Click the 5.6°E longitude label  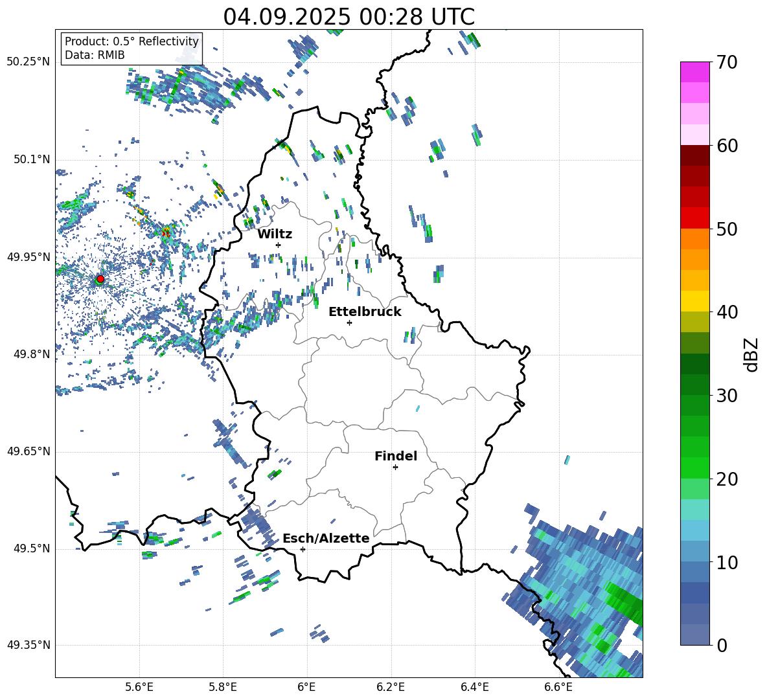[x=139, y=687]
